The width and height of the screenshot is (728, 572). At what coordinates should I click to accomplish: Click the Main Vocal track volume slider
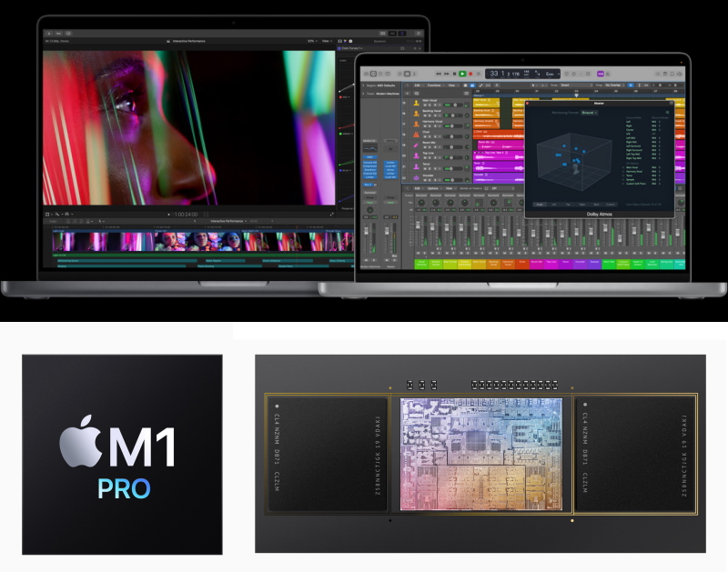(452, 105)
